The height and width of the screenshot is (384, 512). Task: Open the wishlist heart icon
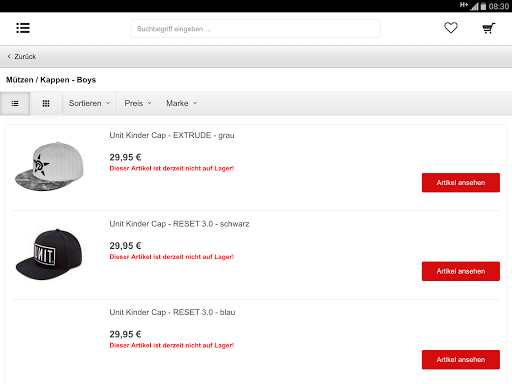pyautogui.click(x=451, y=28)
